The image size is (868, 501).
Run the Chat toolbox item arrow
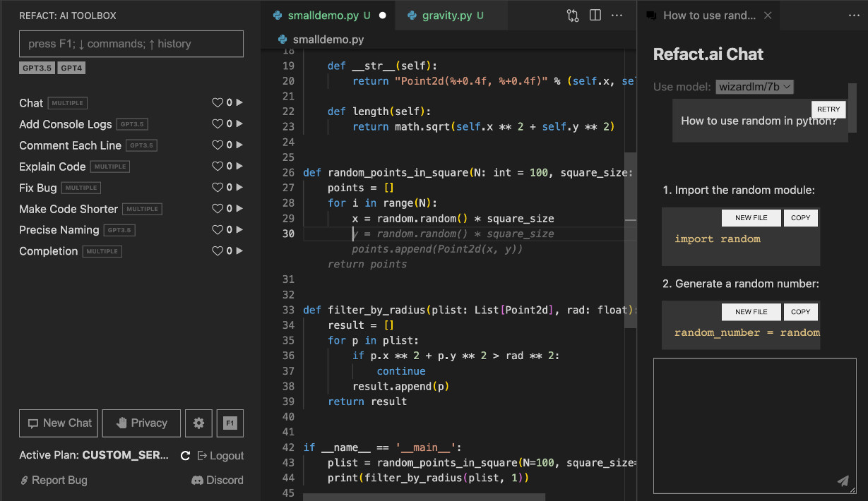[x=239, y=103]
